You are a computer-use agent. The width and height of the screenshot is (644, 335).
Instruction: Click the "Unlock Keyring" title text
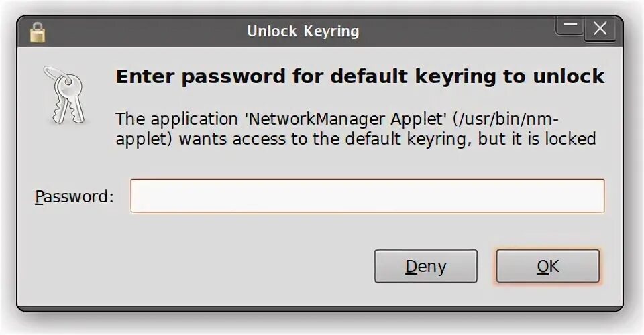click(x=303, y=31)
